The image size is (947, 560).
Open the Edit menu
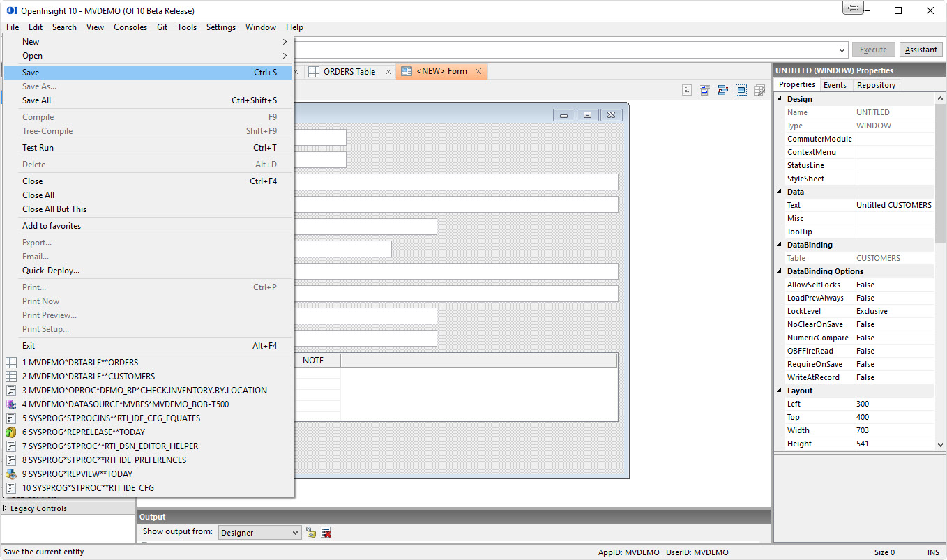[x=36, y=27]
